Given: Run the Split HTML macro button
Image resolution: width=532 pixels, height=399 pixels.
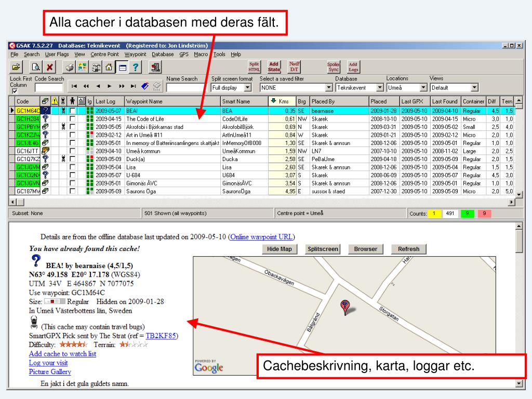Looking at the screenshot, I should point(254,67).
